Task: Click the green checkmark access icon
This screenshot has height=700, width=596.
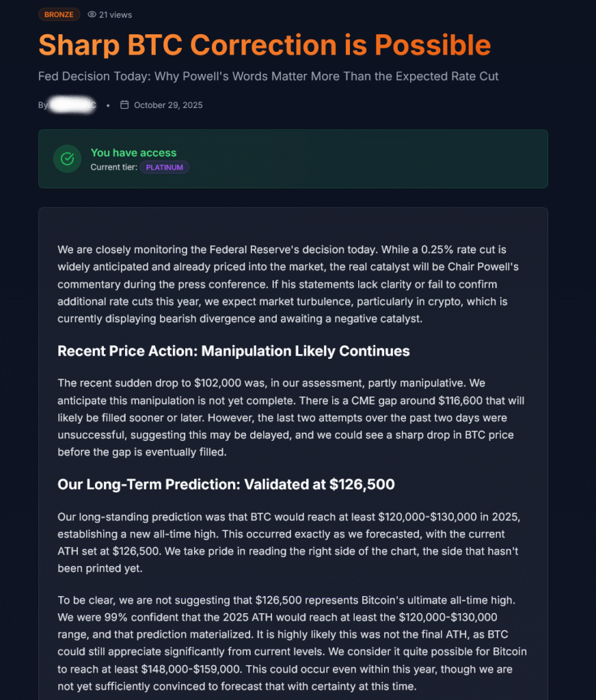Action: point(68,159)
